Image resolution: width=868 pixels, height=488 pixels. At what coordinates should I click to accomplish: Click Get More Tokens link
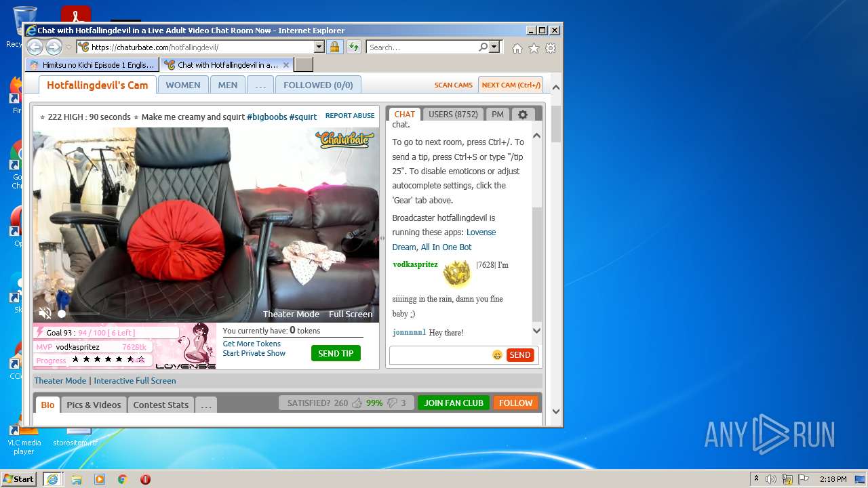252,344
